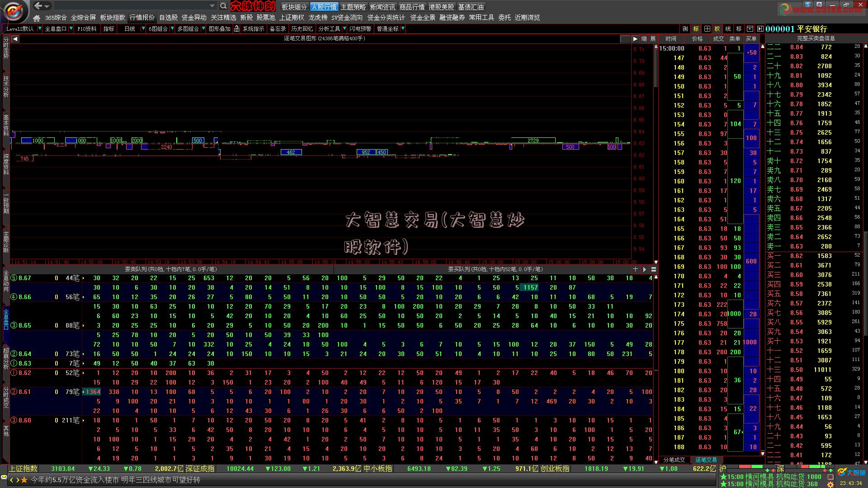Open the 分析工具 dropdown arrow
The image size is (868, 488).
tap(344, 28)
